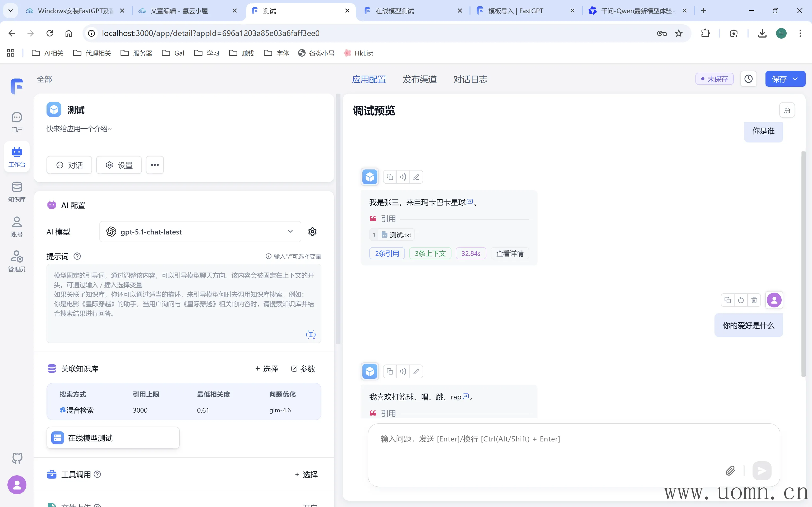Play voice for first AI response
The width and height of the screenshot is (812, 507).
[403, 177]
